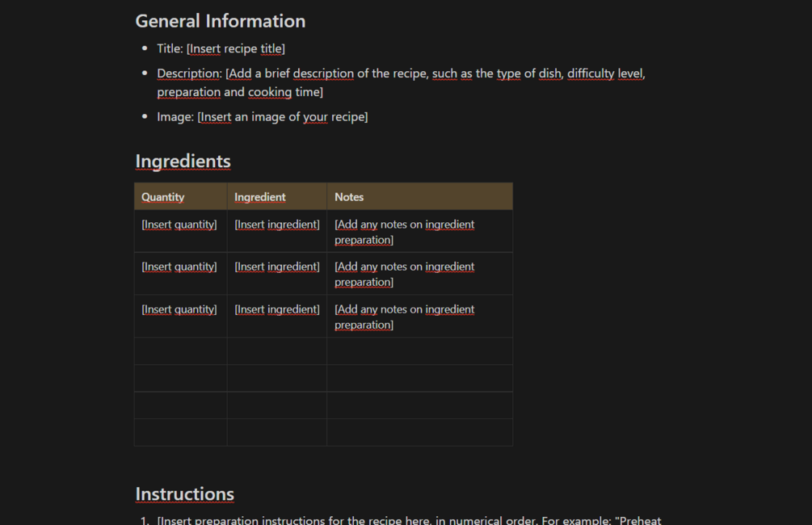The height and width of the screenshot is (525, 812).
Task: Click the notes cell in the second ingredient row
Action: point(404,274)
